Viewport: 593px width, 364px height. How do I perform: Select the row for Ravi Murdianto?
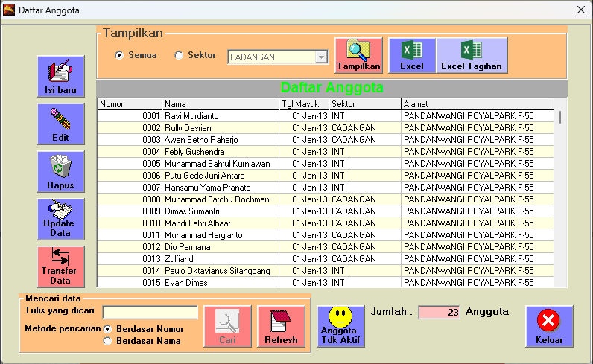point(326,116)
